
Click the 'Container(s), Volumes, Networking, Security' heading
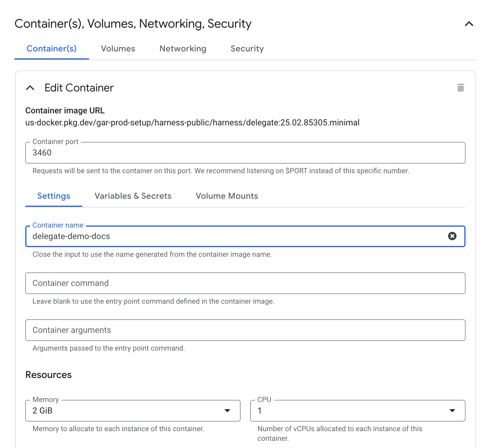coord(133,24)
